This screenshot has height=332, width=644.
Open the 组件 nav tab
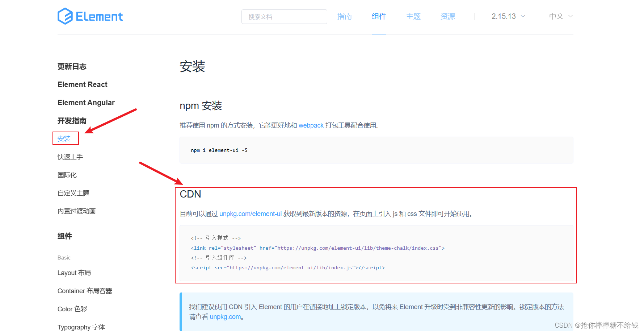379,16
